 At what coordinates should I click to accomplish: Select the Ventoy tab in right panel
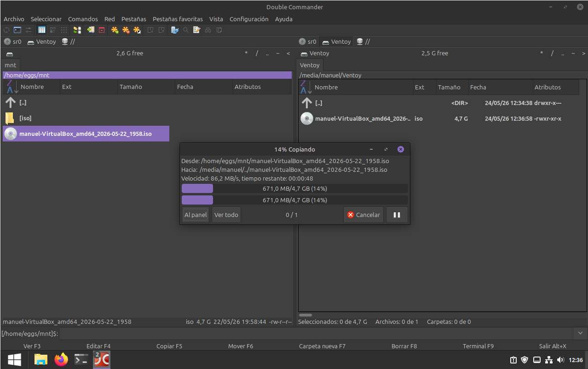[310, 65]
